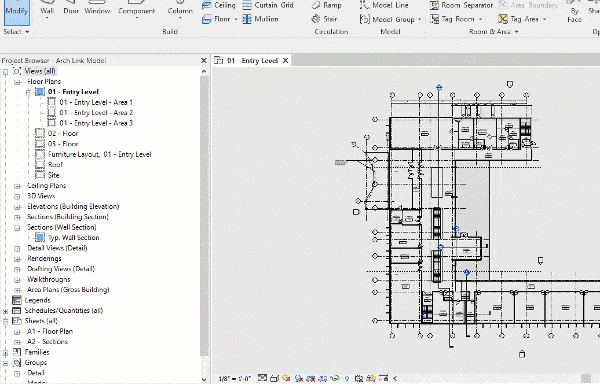This screenshot has height=384, width=600.
Task: Click the Ceiling tool
Action: pyautogui.click(x=219, y=5)
